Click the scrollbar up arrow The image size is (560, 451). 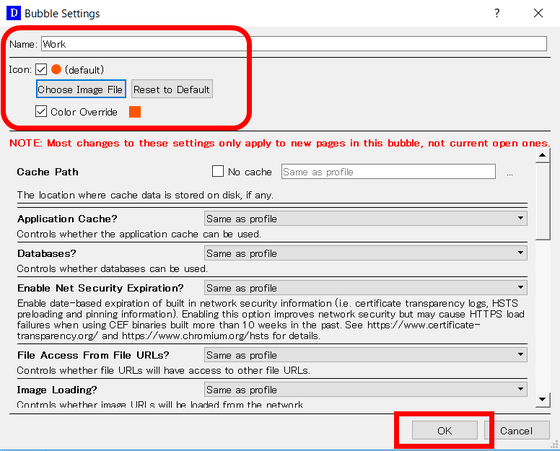click(x=542, y=155)
